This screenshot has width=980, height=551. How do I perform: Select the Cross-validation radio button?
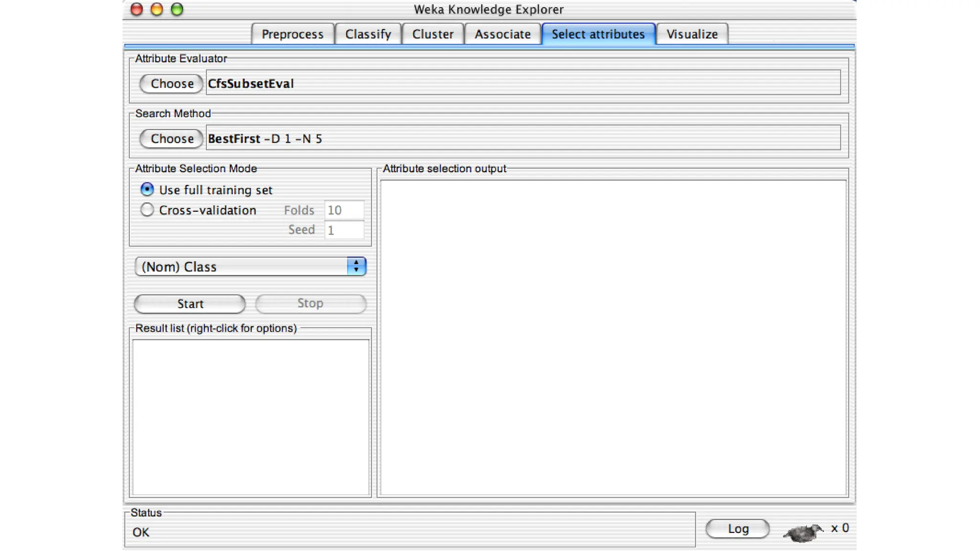point(147,210)
